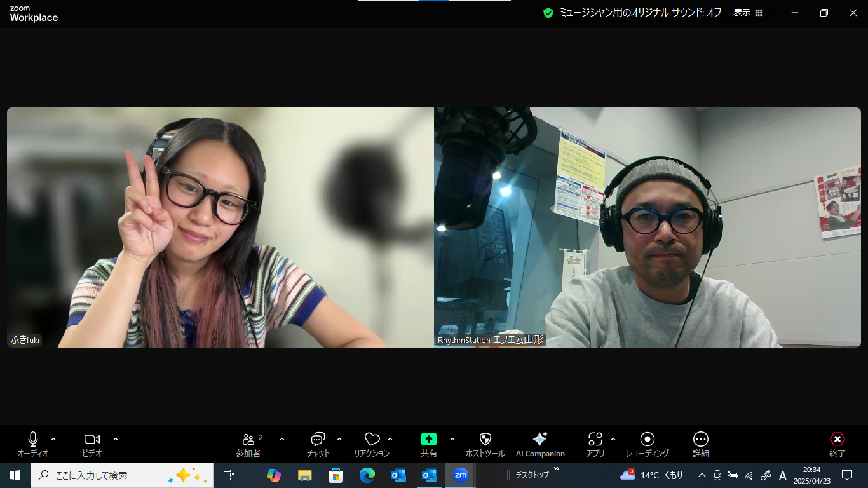Image resolution: width=868 pixels, height=488 pixels.
Task: Expand video options arrow next to ビデオ
Action: (116, 439)
